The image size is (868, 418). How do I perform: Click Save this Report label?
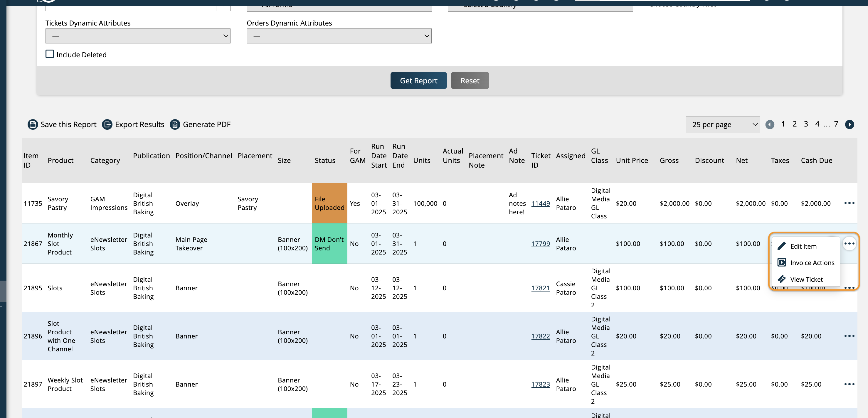[68, 125]
